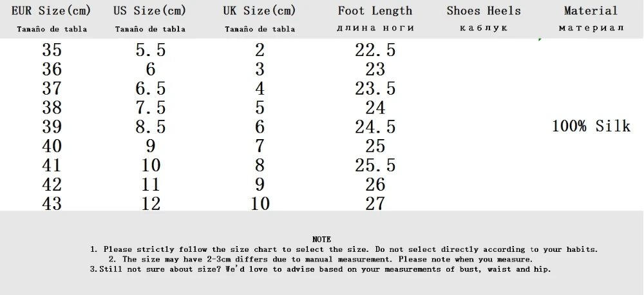The height and width of the screenshot is (295, 644).
Task: Click the EUR Size(cm) column header
Action: tap(52, 11)
